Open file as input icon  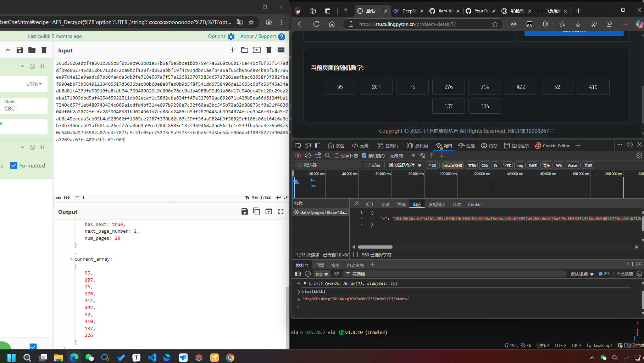tap(257, 50)
